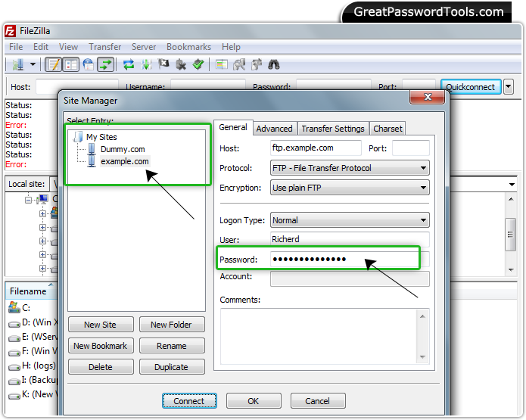The height and width of the screenshot is (420, 526).
Task: Select the H: (logs) drive entry
Action: coord(33,366)
